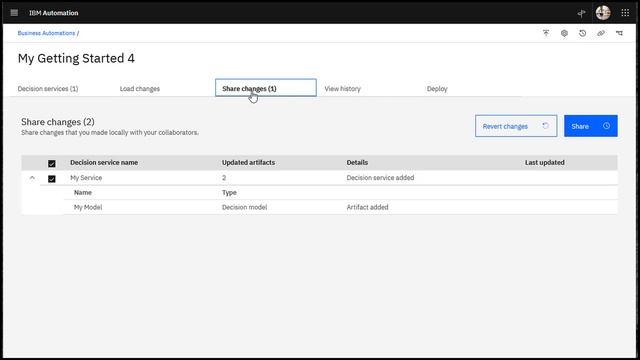Click the Share changes (2) heading
This screenshot has width=640, height=360.
click(58, 122)
